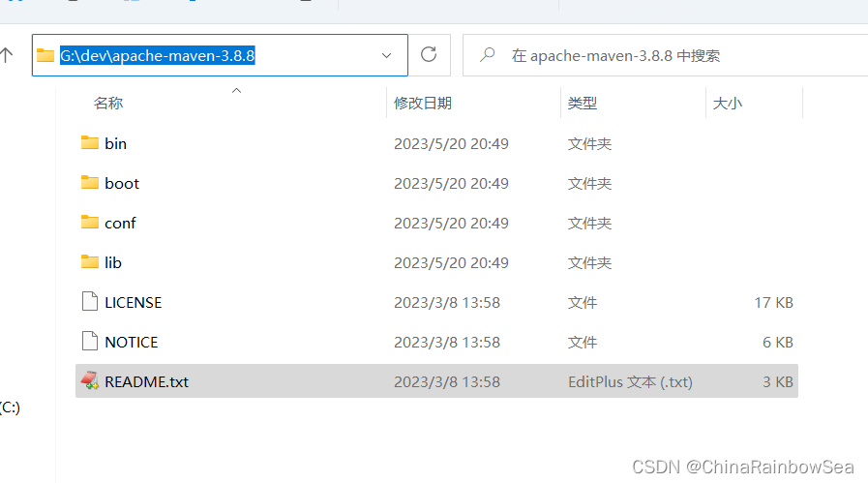This screenshot has width=868, height=483.
Task: Click the README.txt EditPlus icon
Action: (90, 381)
